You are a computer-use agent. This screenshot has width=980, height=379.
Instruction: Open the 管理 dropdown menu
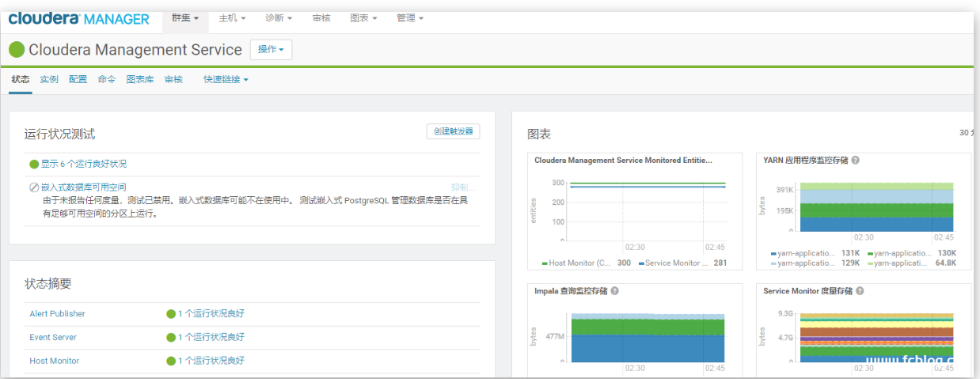pyautogui.click(x=409, y=17)
